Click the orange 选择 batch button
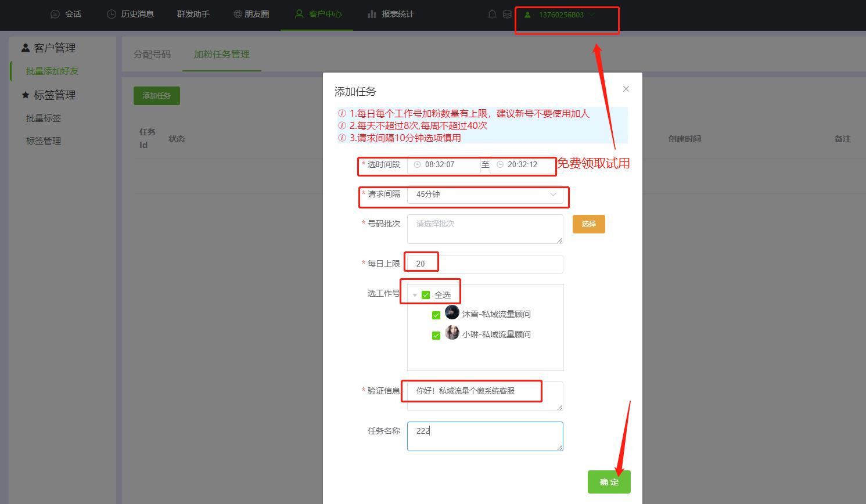866x504 pixels. click(x=588, y=224)
